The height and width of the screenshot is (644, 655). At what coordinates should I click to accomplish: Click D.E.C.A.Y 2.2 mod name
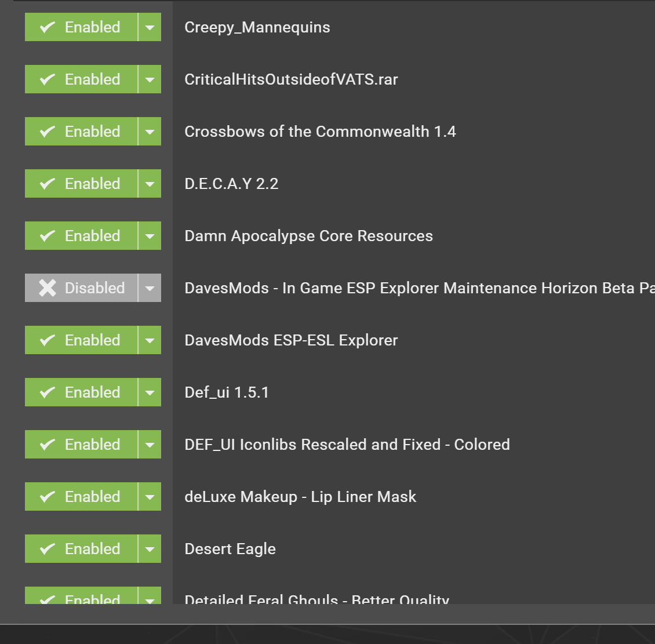click(231, 184)
